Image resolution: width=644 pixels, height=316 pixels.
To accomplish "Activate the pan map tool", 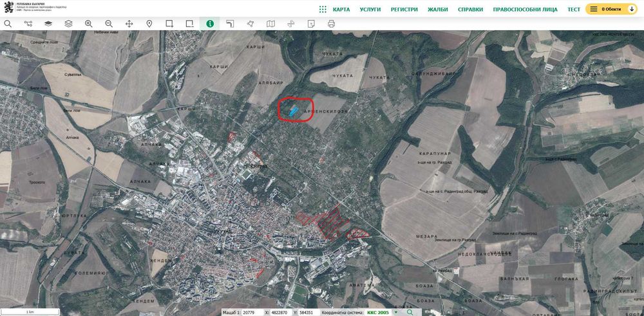I will pos(129,24).
